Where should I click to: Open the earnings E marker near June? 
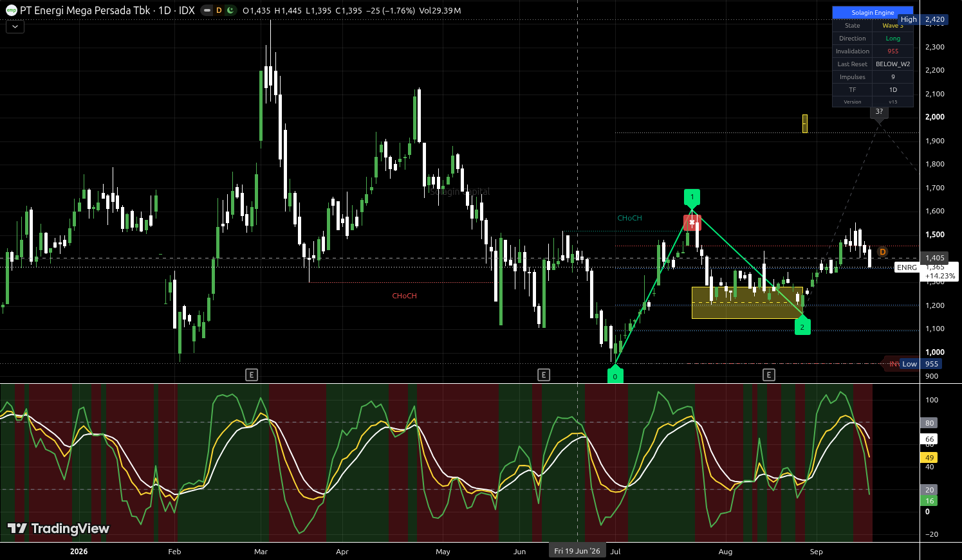coord(544,375)
